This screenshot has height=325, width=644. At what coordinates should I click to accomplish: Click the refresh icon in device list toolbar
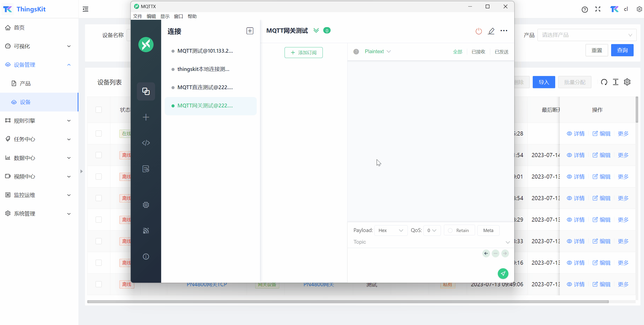(604, 82)
